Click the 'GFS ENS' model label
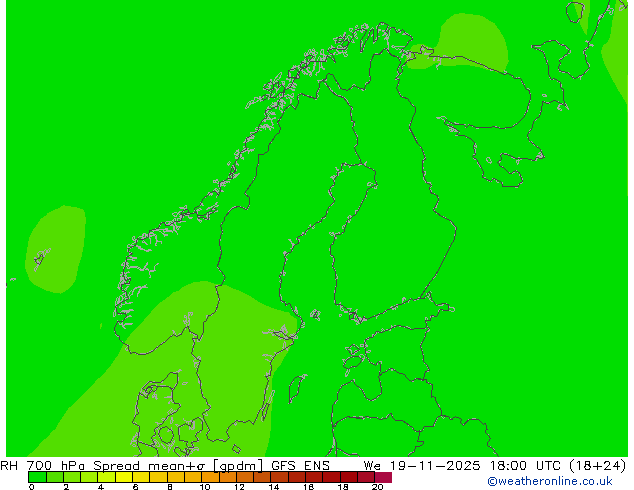 click(x=300, y=465)
